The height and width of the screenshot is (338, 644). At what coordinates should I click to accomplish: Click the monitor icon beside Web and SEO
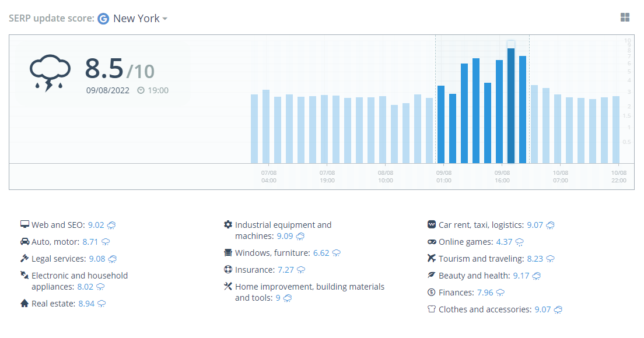click(24, 224)
